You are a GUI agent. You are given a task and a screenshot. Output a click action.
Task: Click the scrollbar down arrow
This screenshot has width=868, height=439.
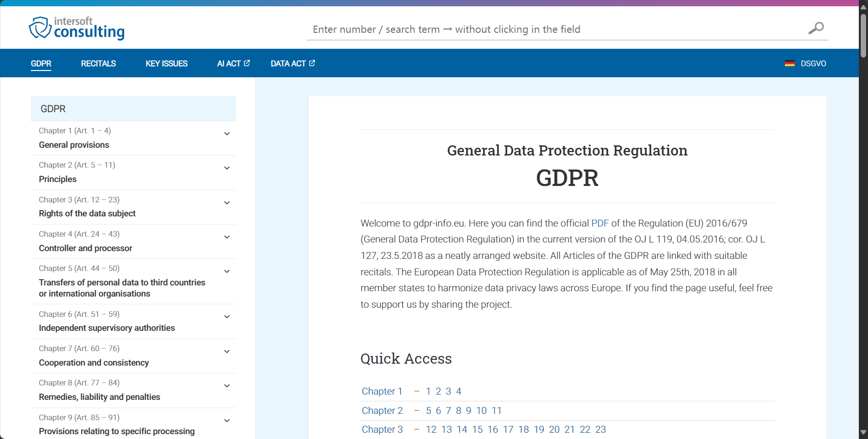point(863,432)
